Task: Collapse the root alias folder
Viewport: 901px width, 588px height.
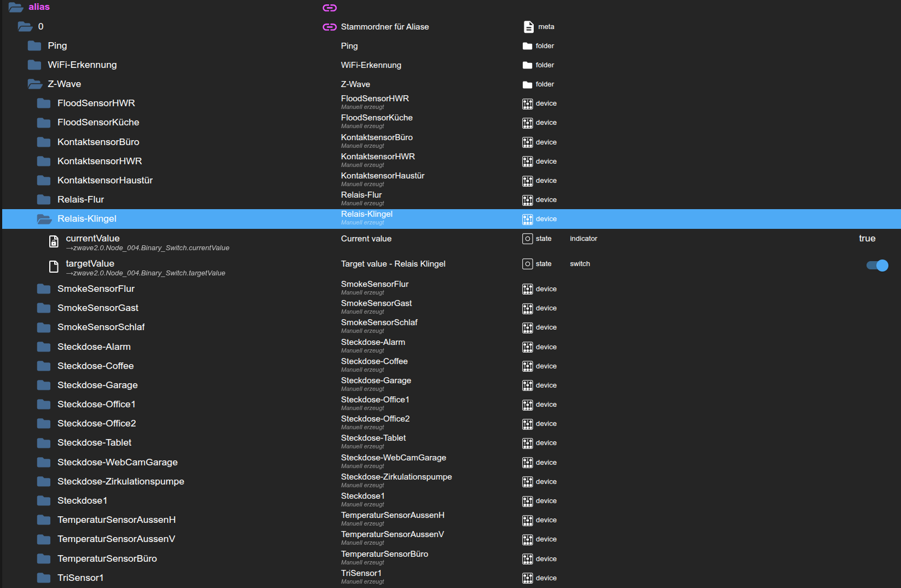Action: 15,7
